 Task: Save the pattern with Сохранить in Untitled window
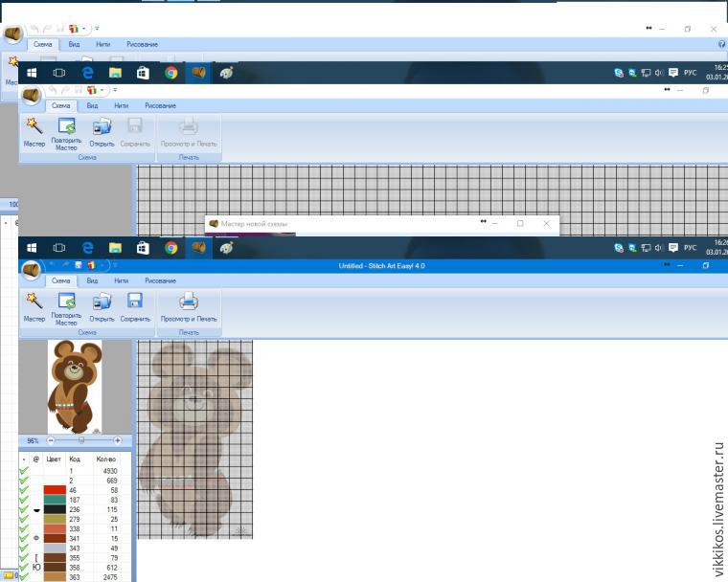tap(135, 306)
